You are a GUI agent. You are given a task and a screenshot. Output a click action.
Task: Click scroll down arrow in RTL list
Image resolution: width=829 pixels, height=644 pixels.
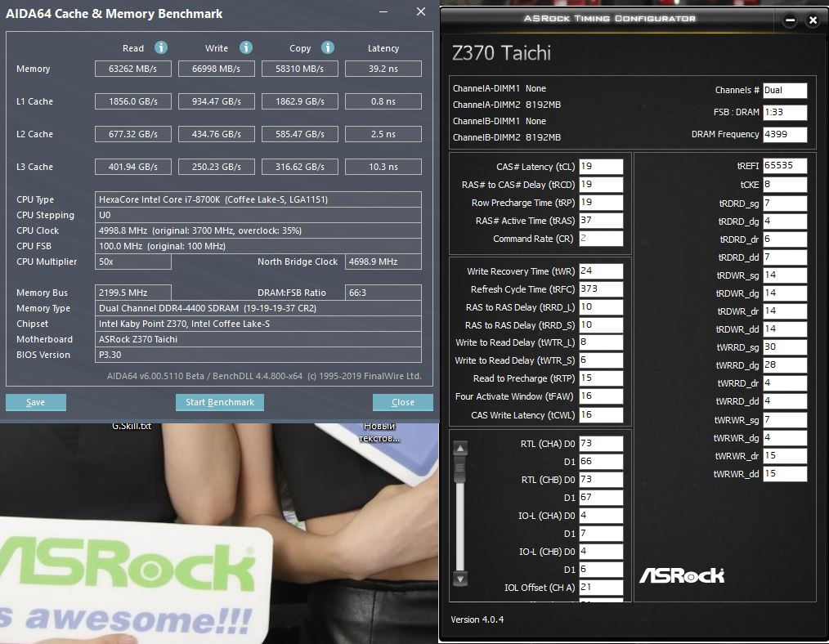tap(460, 579)
